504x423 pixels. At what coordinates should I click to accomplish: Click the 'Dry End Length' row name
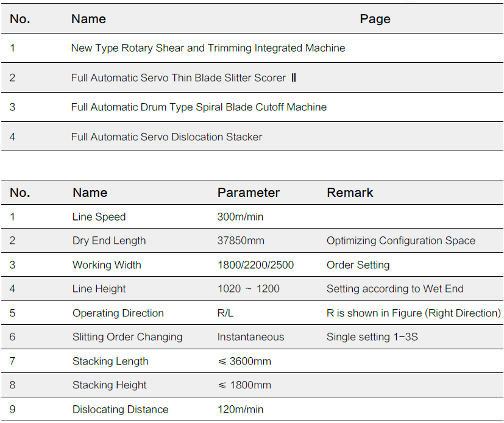109,241
